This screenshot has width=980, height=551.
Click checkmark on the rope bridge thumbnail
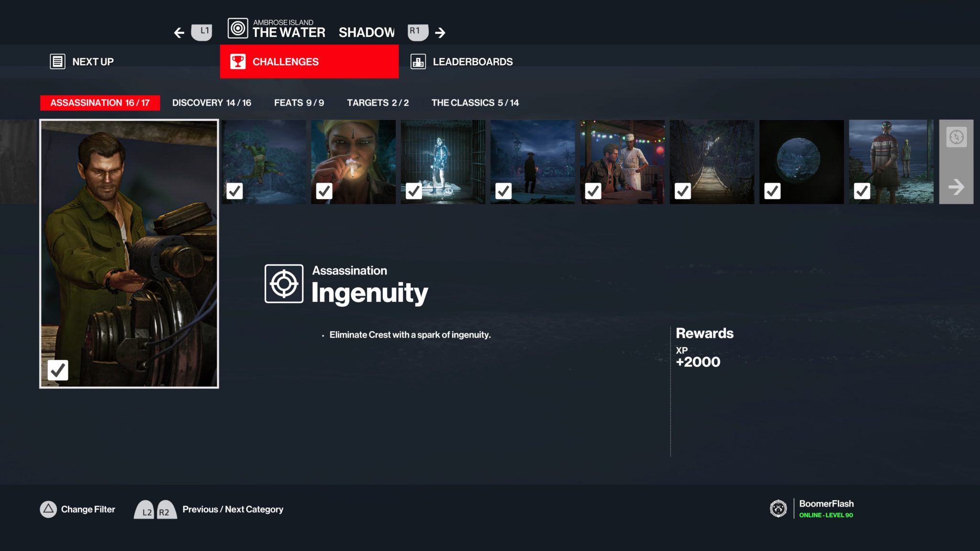click(x=682, y=191)
